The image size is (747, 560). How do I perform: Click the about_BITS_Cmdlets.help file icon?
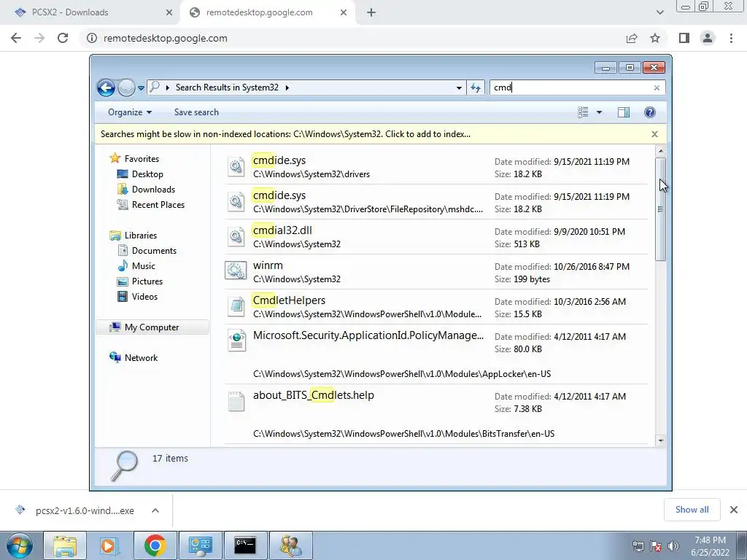coord(236,401)
